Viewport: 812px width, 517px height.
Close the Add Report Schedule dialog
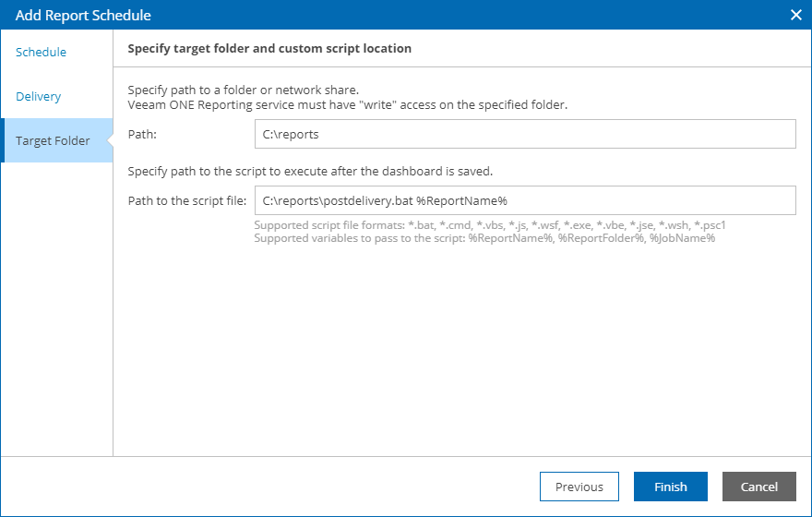(796, 15)
